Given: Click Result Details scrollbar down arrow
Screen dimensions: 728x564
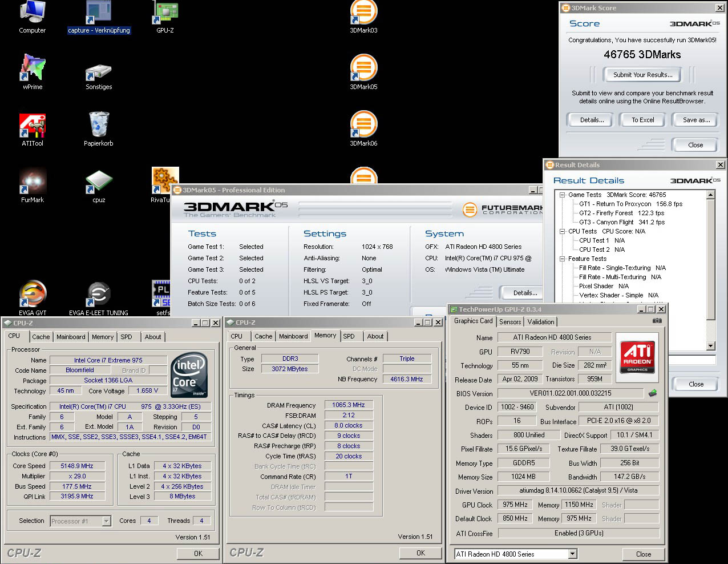Looking at the screenshot, I should pos(710,346).
